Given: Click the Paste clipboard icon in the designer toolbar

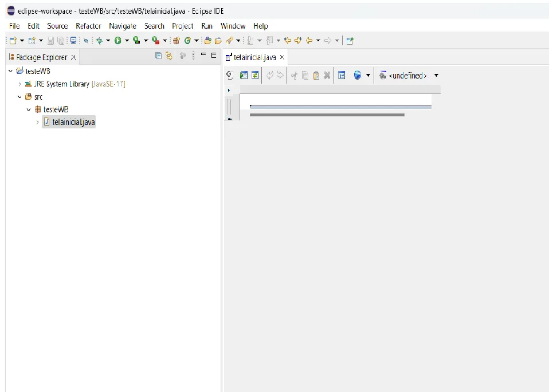Looking at the screenshot, I should (x=316, y=75).
